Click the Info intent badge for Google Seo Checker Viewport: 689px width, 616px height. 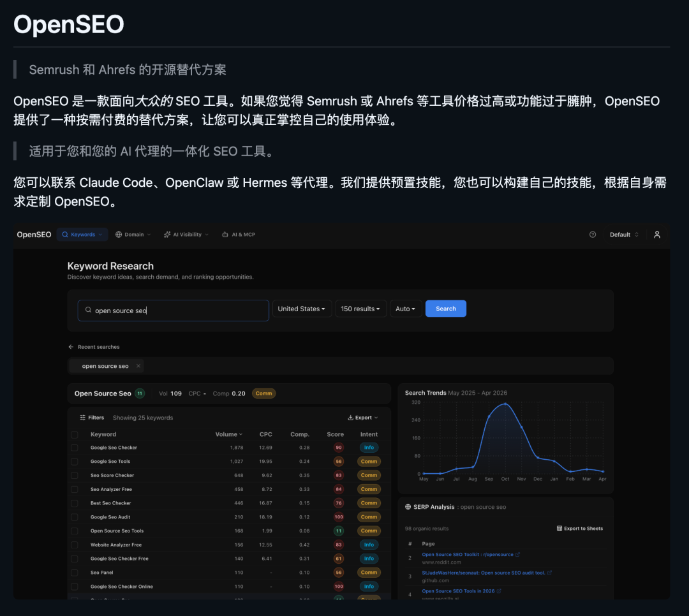(x=369, y=447)
